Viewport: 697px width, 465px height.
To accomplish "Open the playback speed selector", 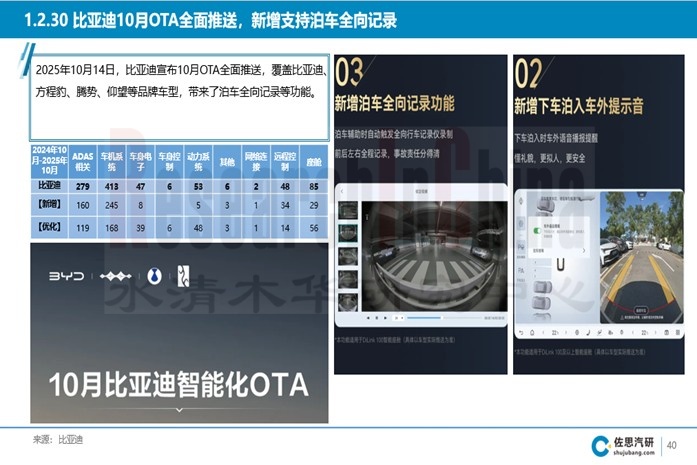I will coord(398,318).
